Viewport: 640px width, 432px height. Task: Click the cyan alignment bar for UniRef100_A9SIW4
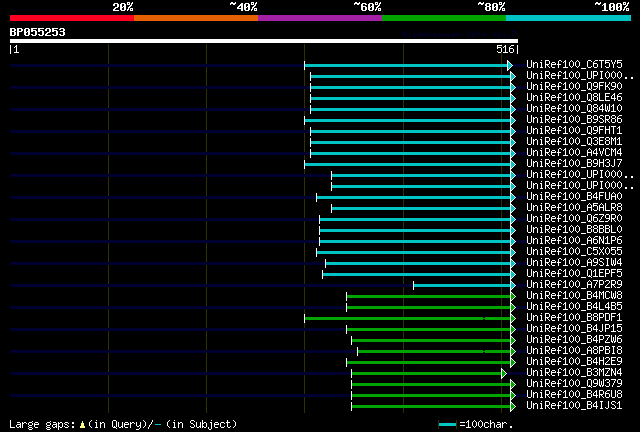(418, 263)
